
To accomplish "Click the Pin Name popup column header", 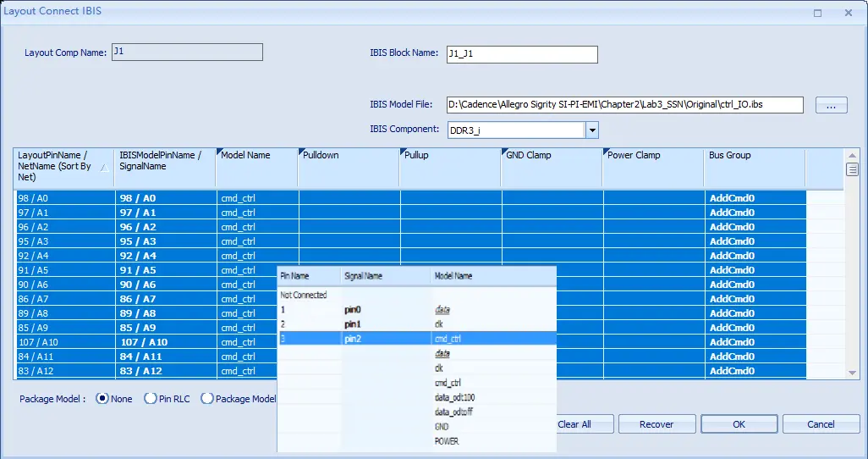I will click(310, 276).
